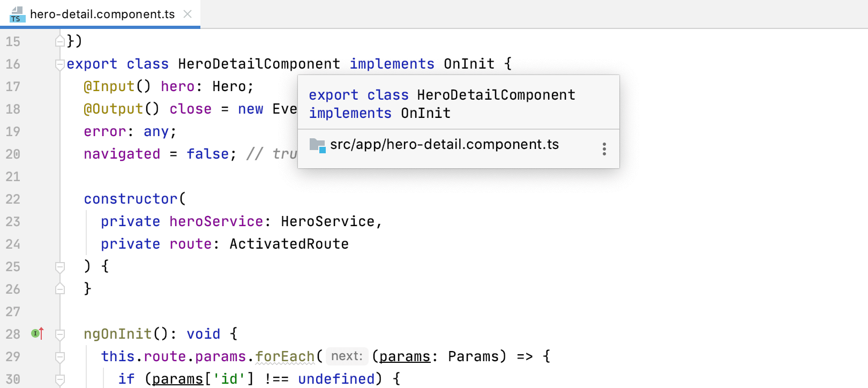Collapse the if-block fold marker on line 30
This screenshot has height=388, width=868.
pos(60,379)
